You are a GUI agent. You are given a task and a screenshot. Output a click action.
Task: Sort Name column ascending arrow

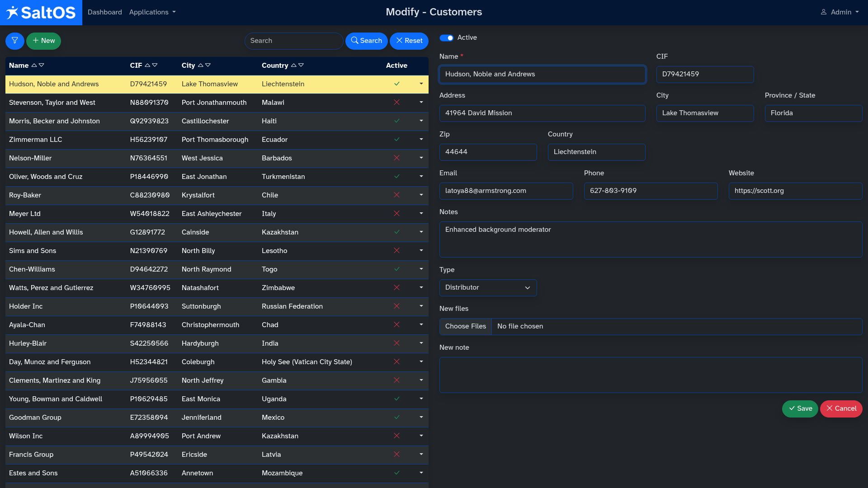(x=34, y=66)
